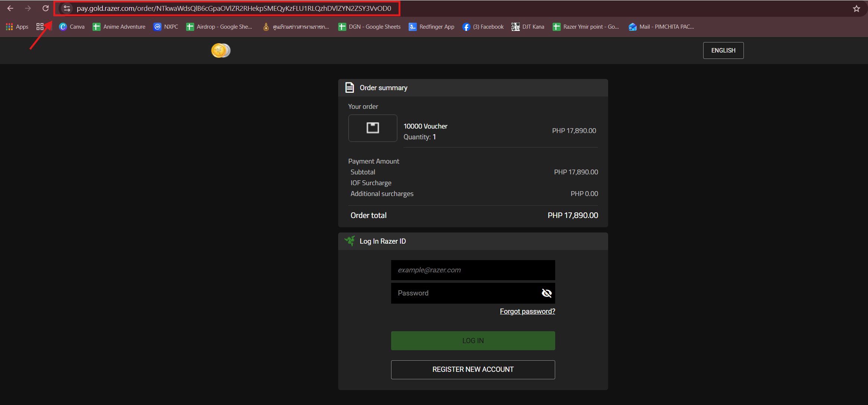868x405 pixels.
Task: Bookmark this page with the star icon
Action: tap(856, 8)
